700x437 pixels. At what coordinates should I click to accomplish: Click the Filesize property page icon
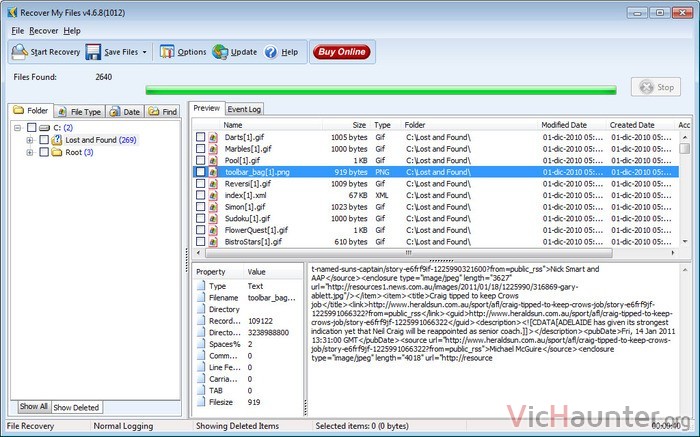(x=201, y=402)
